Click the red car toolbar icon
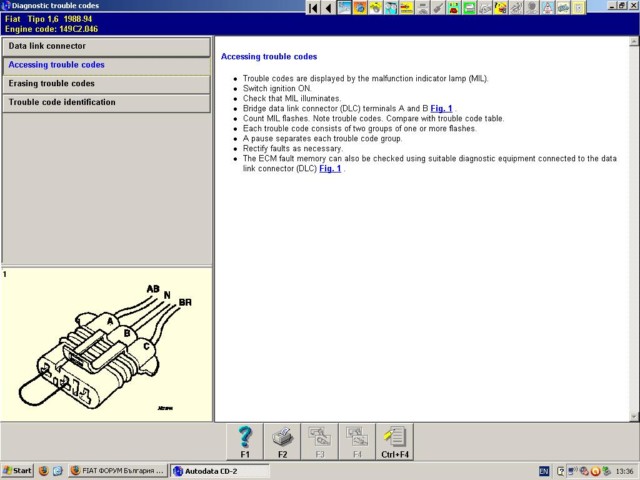The image size is (640, 480). point(453,8)
